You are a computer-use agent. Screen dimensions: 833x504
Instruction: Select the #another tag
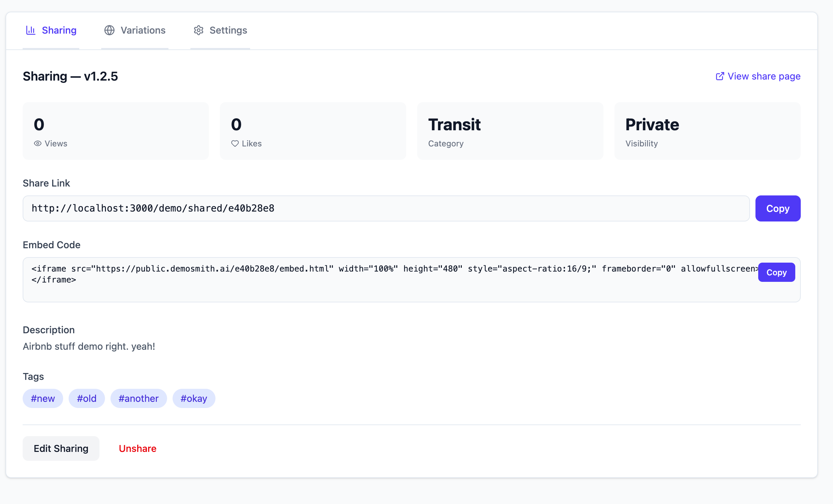pos(139,398)
